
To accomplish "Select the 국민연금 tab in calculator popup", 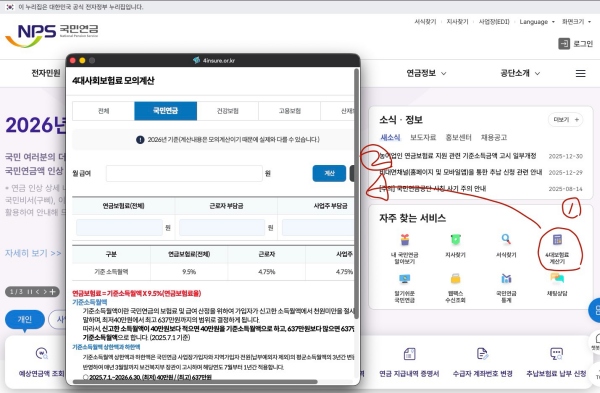I will [165, 111].
